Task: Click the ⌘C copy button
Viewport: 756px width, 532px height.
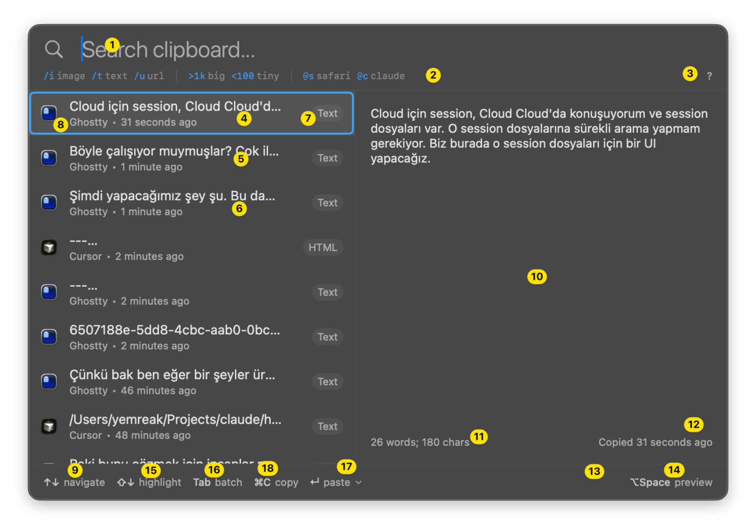Action: [x=276, y=482]
